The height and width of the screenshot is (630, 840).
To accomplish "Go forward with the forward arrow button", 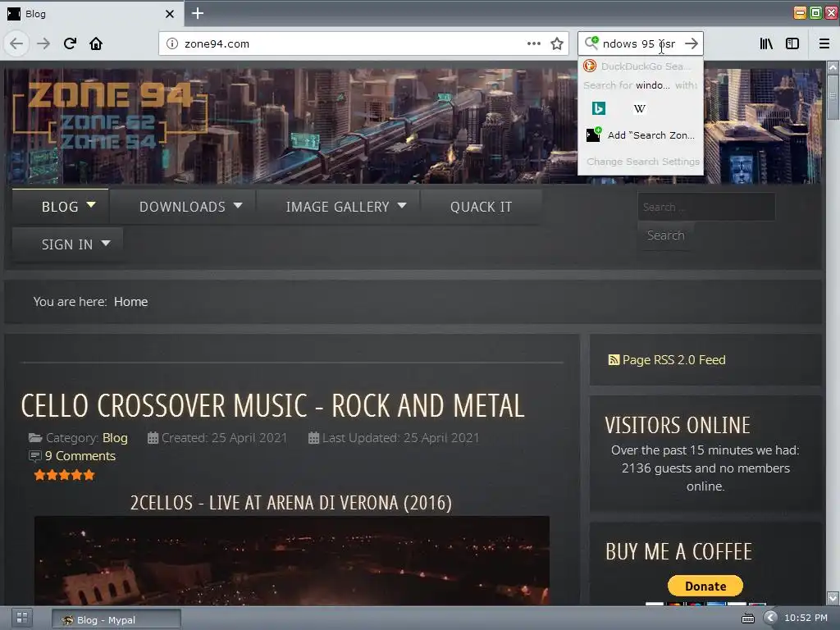I will 43,43.
